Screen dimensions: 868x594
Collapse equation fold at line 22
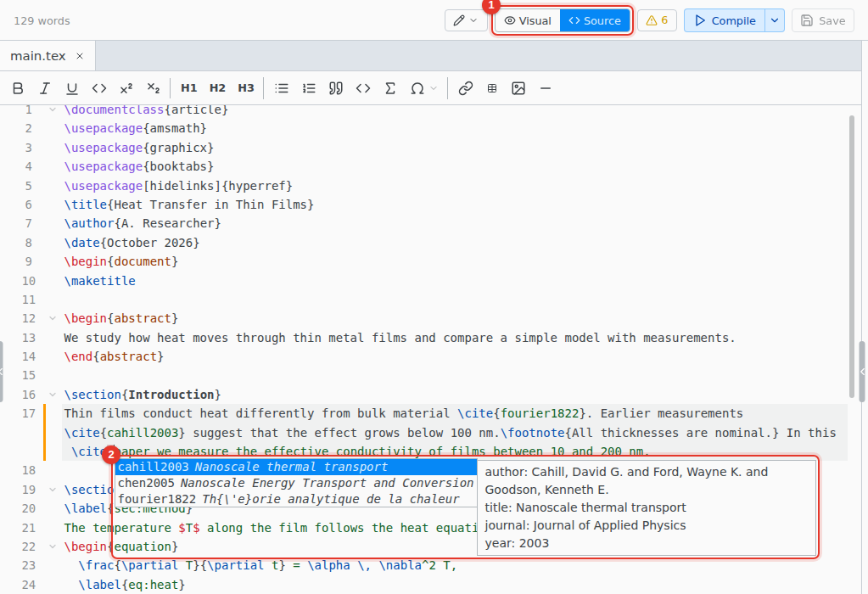(53, 546)
